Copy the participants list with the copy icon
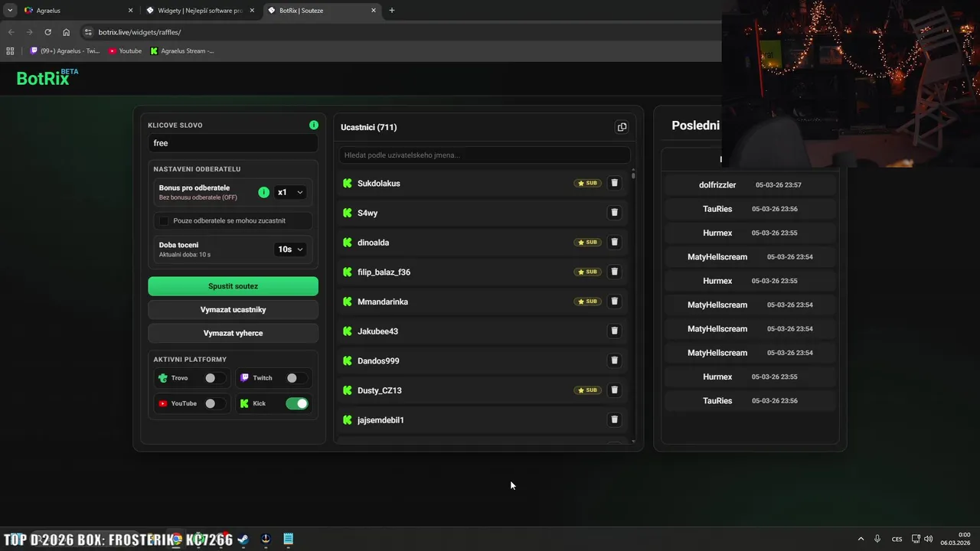Viewport: 980px width, 551px height. click(x=622, y=127)
